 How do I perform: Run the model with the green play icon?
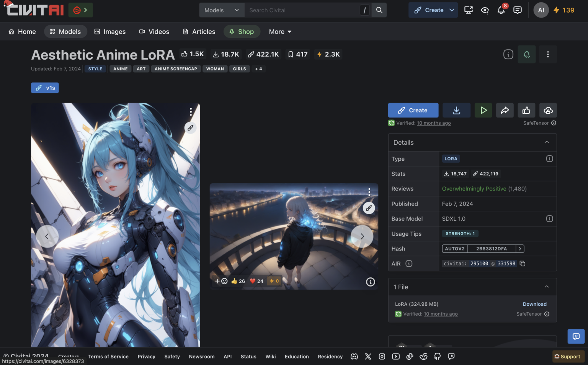point(483,110)
